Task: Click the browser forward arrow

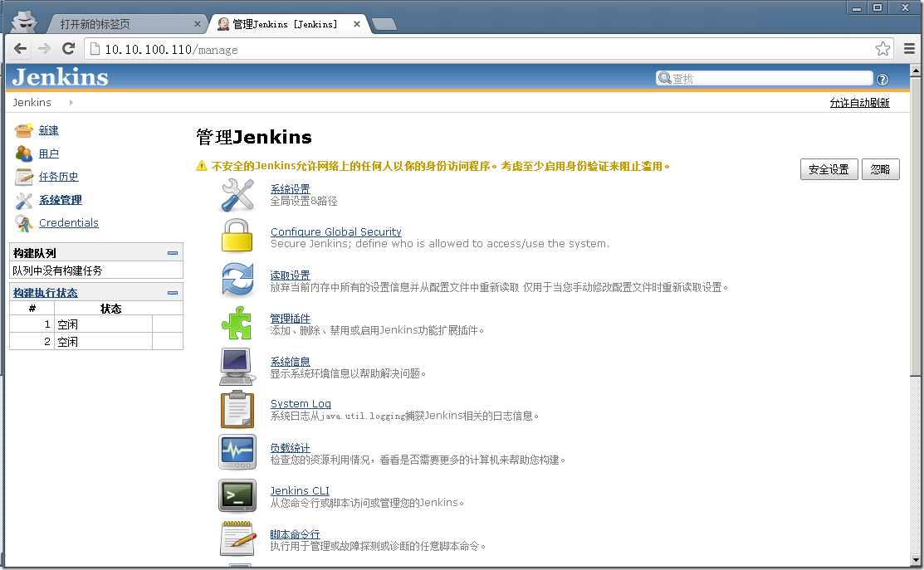Action: pyautogui.click(x=44, y=49)
